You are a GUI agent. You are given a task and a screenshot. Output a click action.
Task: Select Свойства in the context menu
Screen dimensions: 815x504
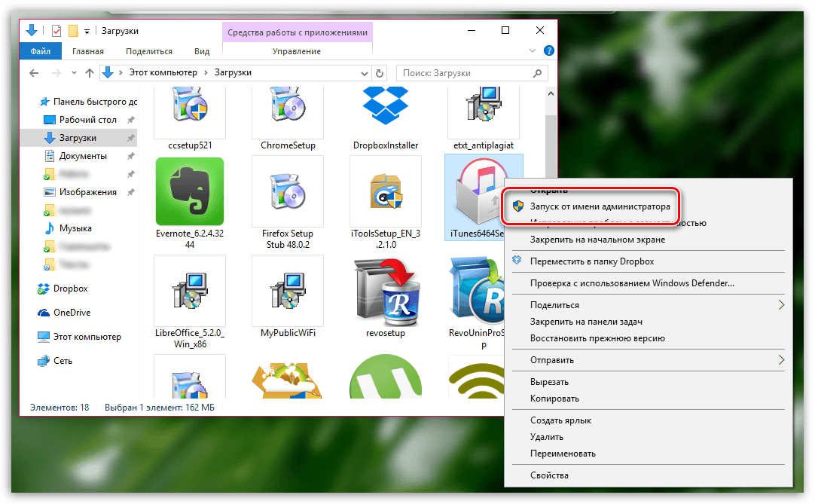pyautogui.click(x=549, y=475)
